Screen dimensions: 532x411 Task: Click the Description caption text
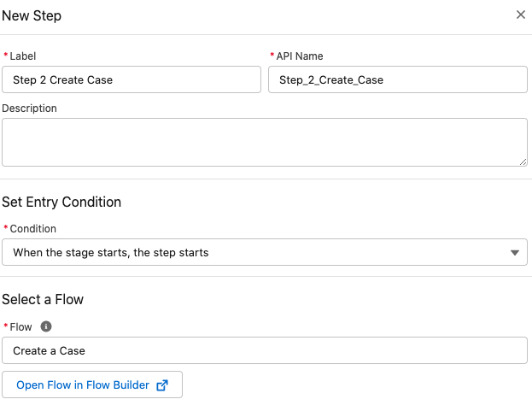tap(30, 109)
